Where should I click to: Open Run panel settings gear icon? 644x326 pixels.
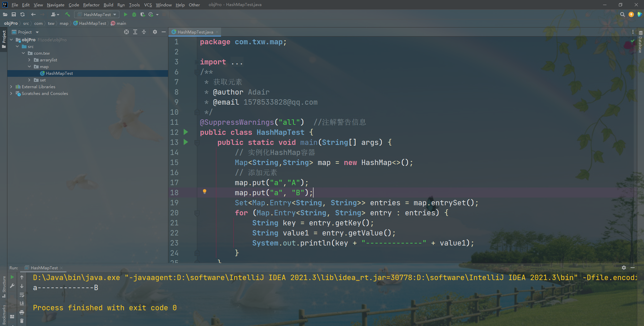tap(624, 268)
